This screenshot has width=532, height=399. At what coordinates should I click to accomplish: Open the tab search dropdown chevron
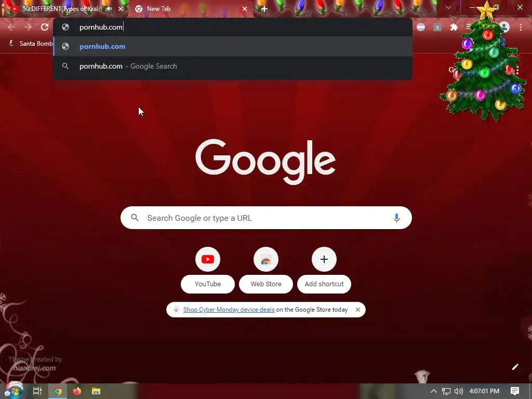coord(448,7)
